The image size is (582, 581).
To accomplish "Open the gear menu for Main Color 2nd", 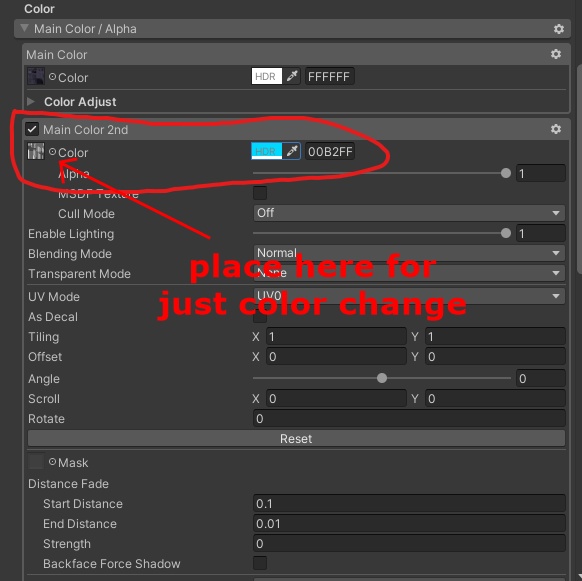I will point(556,129).
